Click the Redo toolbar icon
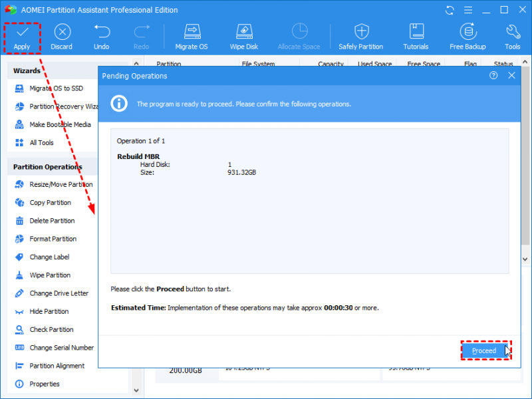The width and height of the screenshot is (532, 399). click(x=141, y=38)
